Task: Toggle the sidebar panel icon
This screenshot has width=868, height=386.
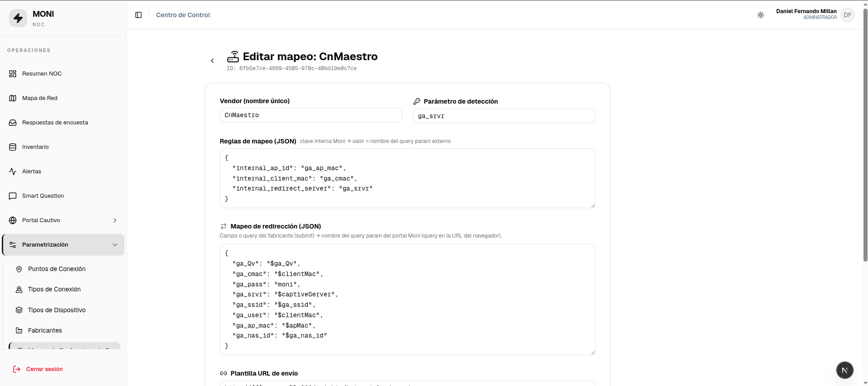Action: pos(138,15)
